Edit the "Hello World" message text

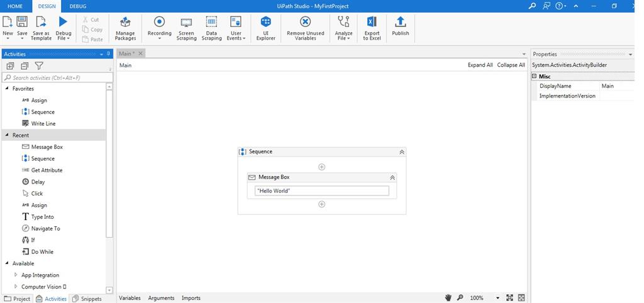(321, 191)
